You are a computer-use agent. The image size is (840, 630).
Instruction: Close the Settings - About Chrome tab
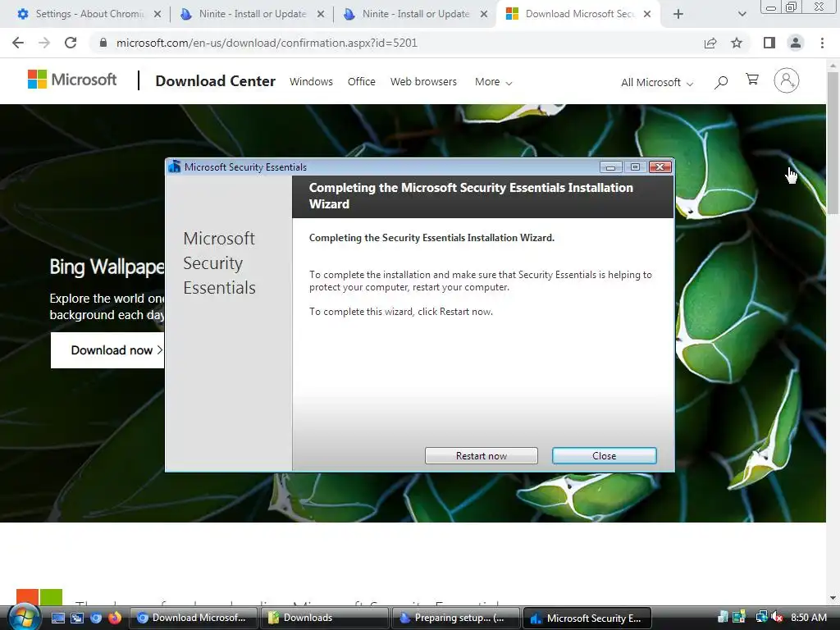coord(157,15)
